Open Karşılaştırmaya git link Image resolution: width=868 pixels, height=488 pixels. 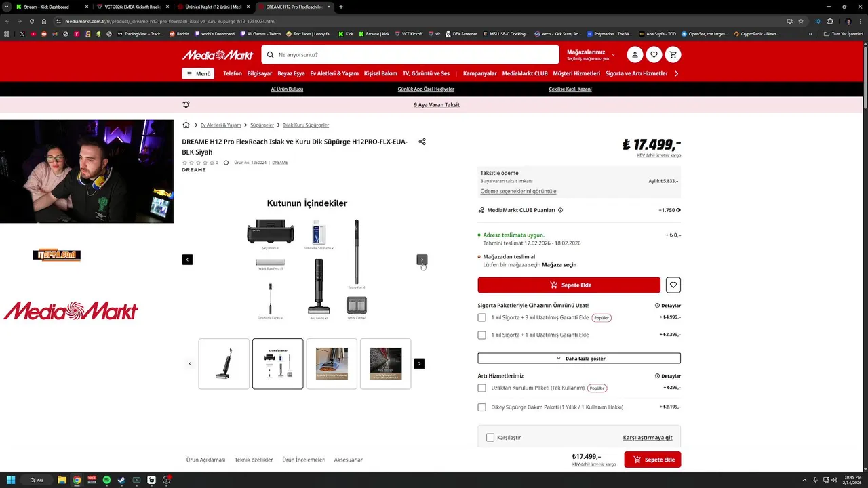tap(648, 438)
